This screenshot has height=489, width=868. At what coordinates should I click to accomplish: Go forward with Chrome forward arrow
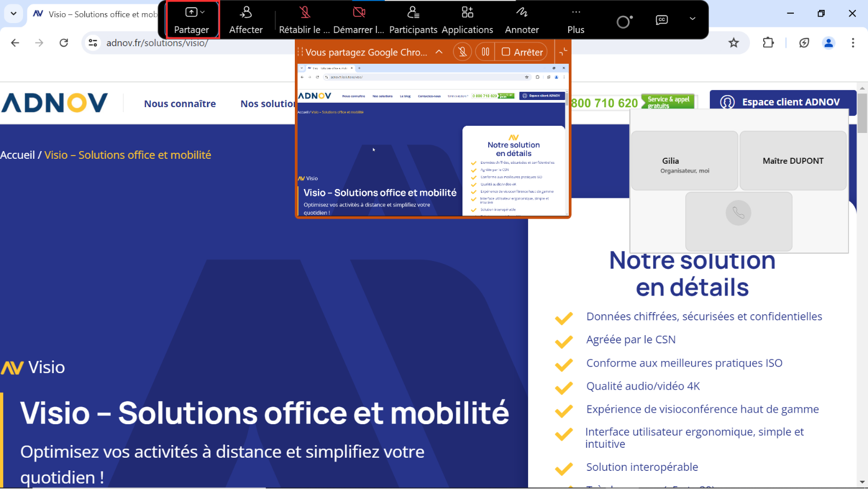coord(39,43)
